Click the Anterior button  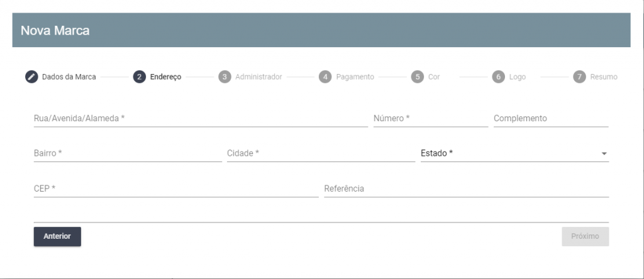57,236
